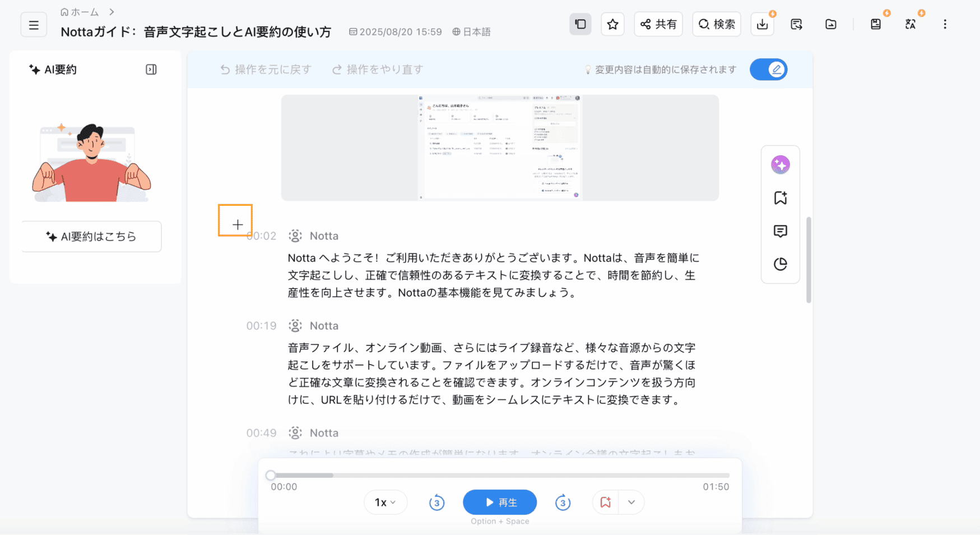
Task: Open the hamburger menu
Action: (34, 25)
